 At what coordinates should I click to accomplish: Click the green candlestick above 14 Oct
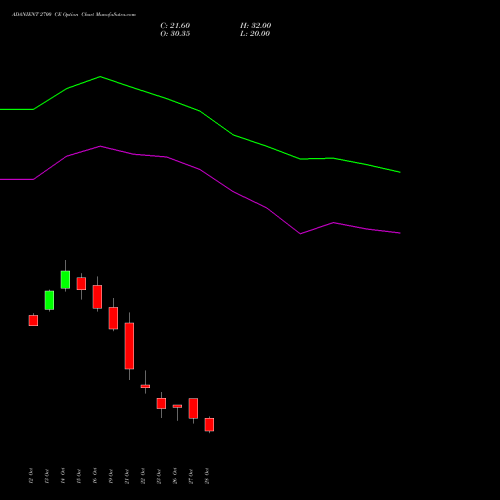(x=65, y=279)
